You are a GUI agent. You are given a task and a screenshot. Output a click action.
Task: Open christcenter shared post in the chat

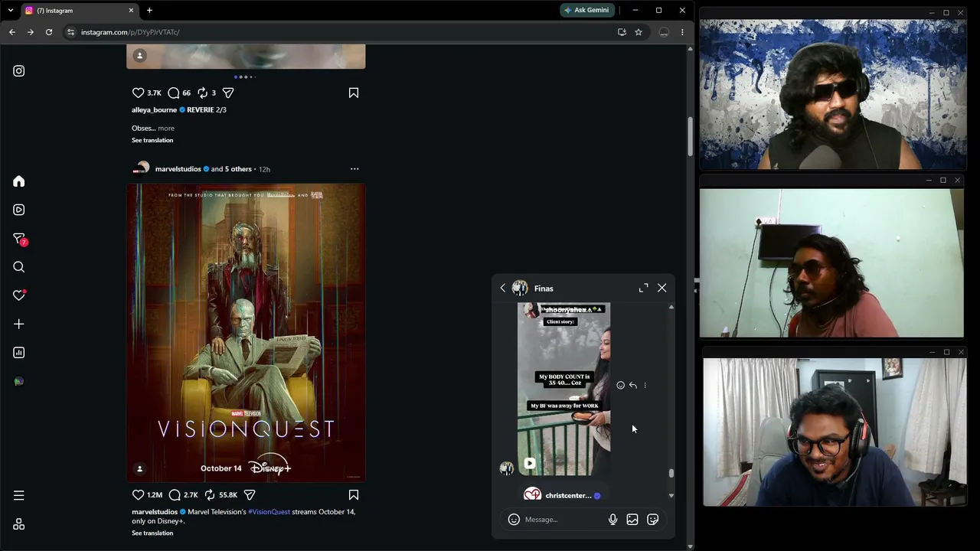pyautogui.click(x=562, y=495)
